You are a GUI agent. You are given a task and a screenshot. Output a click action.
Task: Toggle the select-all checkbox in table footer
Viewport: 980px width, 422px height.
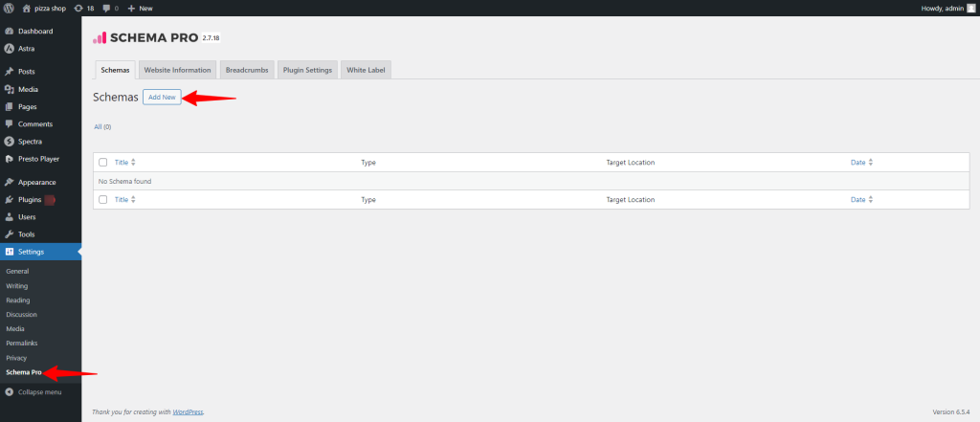[103, 199]
